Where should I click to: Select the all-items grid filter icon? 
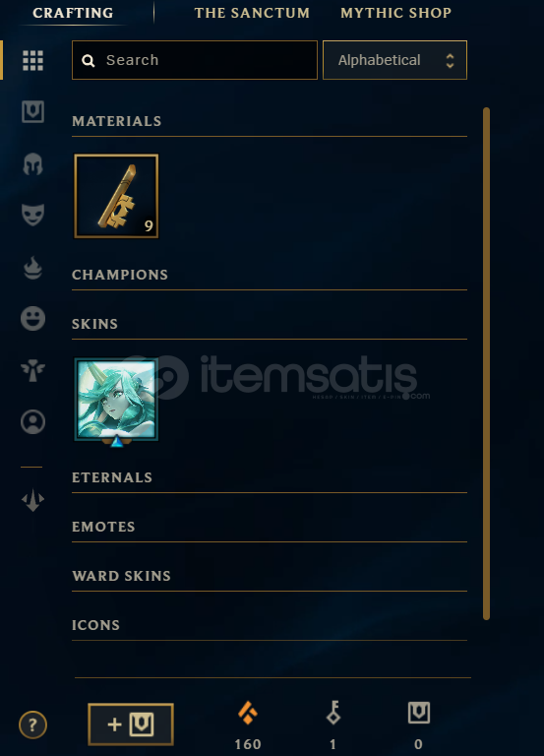[x=32, y=61]
